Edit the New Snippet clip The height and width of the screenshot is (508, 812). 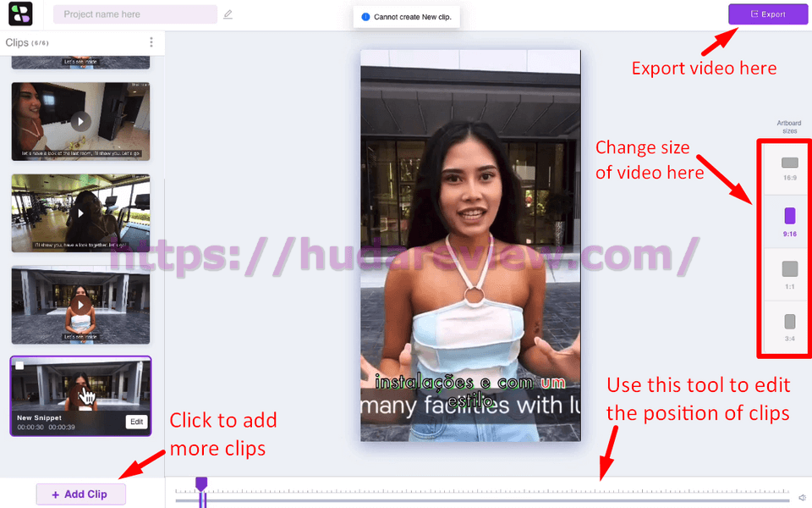pyautogui.click(x=137, y=422)
